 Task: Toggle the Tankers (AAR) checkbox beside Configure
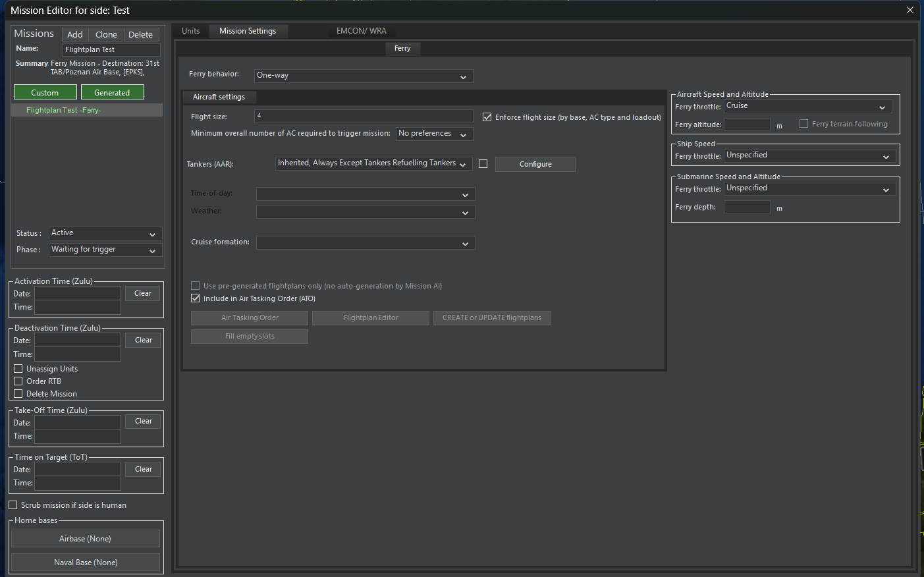(x=483, y=164)
